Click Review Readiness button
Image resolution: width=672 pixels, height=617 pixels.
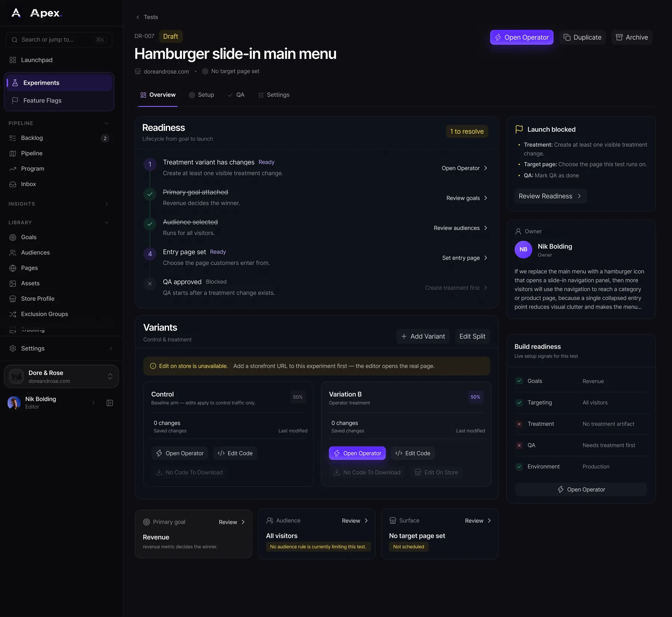550,196
